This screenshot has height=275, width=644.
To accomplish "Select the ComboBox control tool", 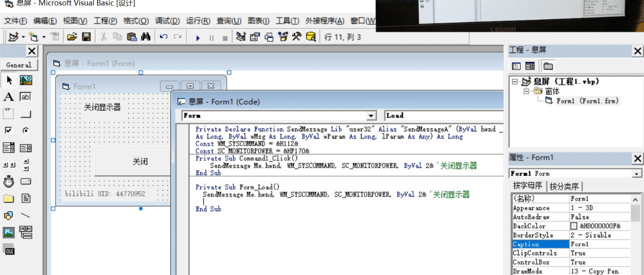I will click(x=9, y=148).
